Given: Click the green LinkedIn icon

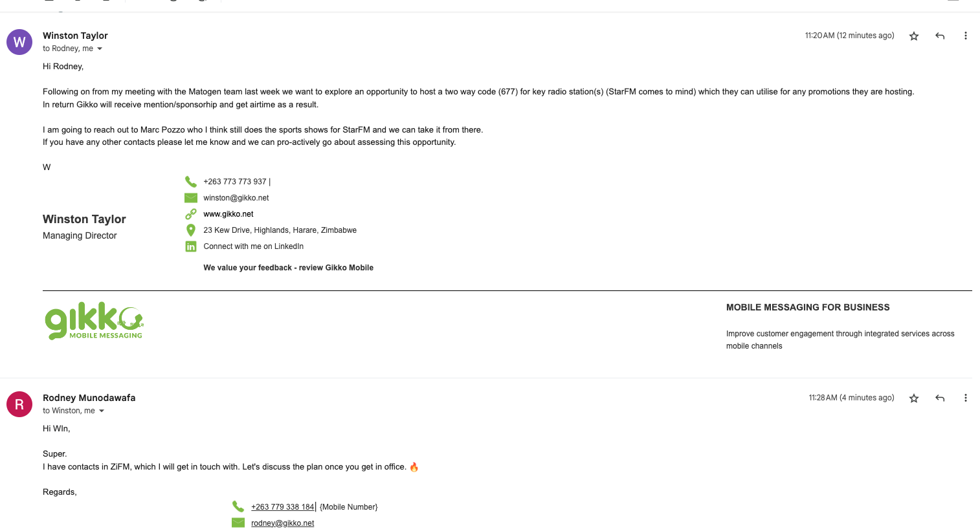Looking at the screenshot, I should click(x=191, y=246).
